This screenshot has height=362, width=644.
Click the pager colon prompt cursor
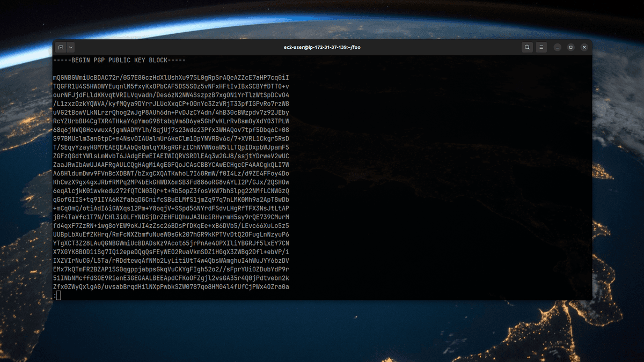click(58, 295)
